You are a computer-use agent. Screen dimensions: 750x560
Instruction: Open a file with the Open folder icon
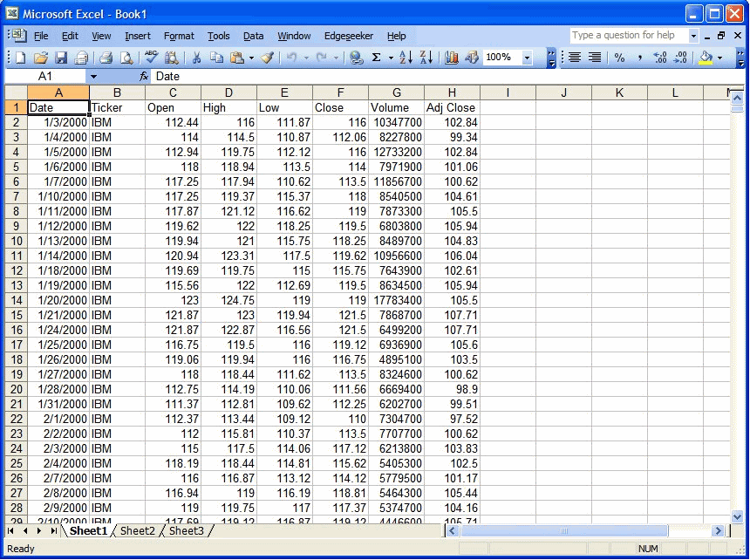click(x=41, y=58)
